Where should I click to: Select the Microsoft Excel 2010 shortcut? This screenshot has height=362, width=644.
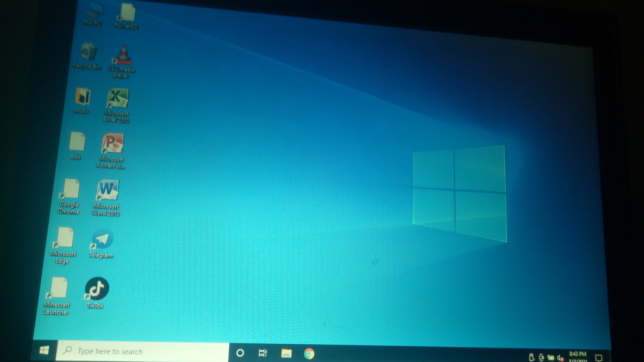tap(117, 105)
